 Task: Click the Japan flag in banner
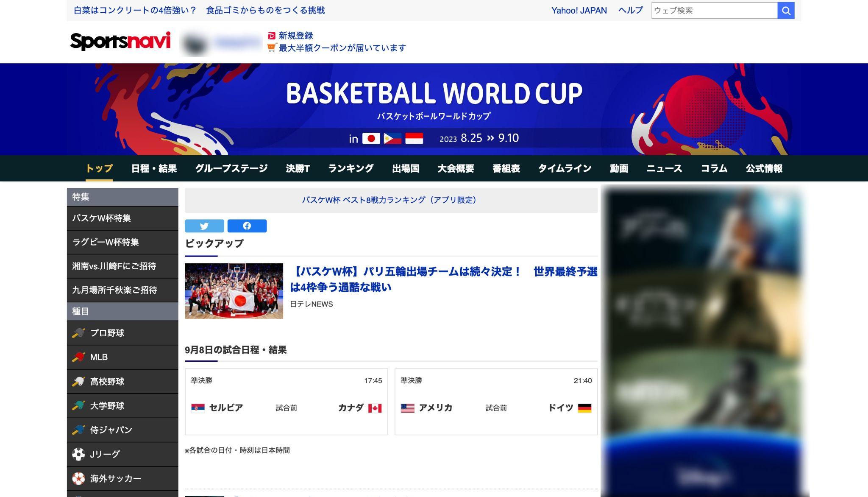(371, 139)
